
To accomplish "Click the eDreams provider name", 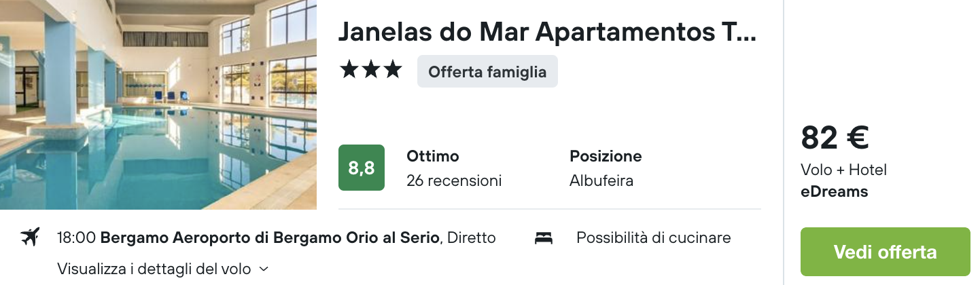I will pos(835,191).
